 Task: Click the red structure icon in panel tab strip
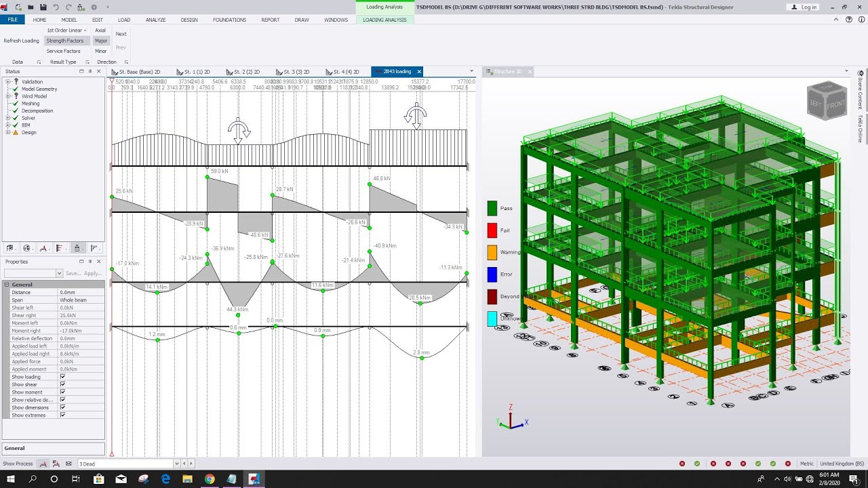click(43, 248)
